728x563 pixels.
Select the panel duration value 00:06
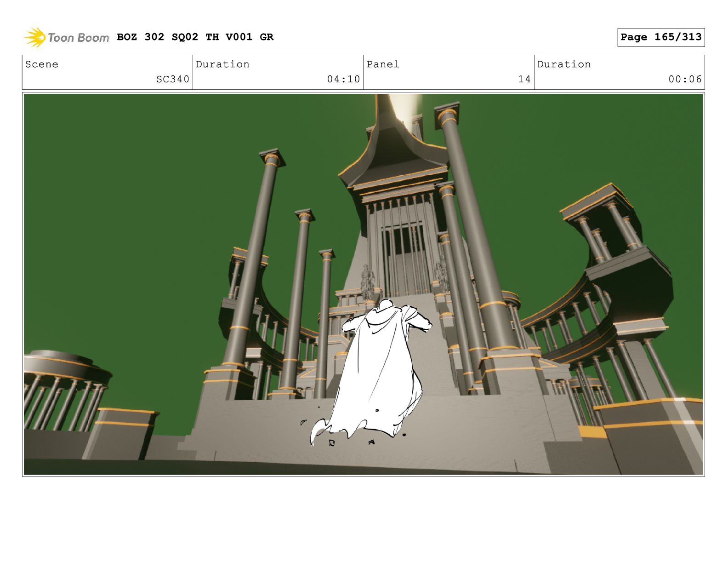click(685, 79)
